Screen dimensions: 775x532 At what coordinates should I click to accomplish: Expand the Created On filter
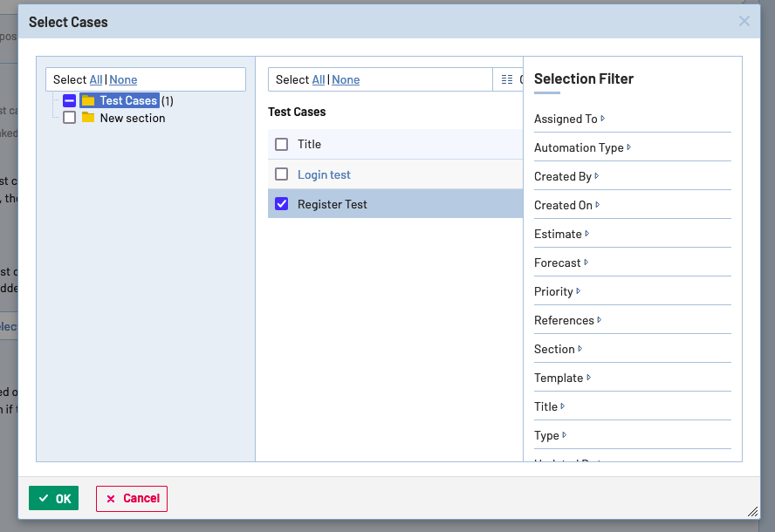click(567, 205)
